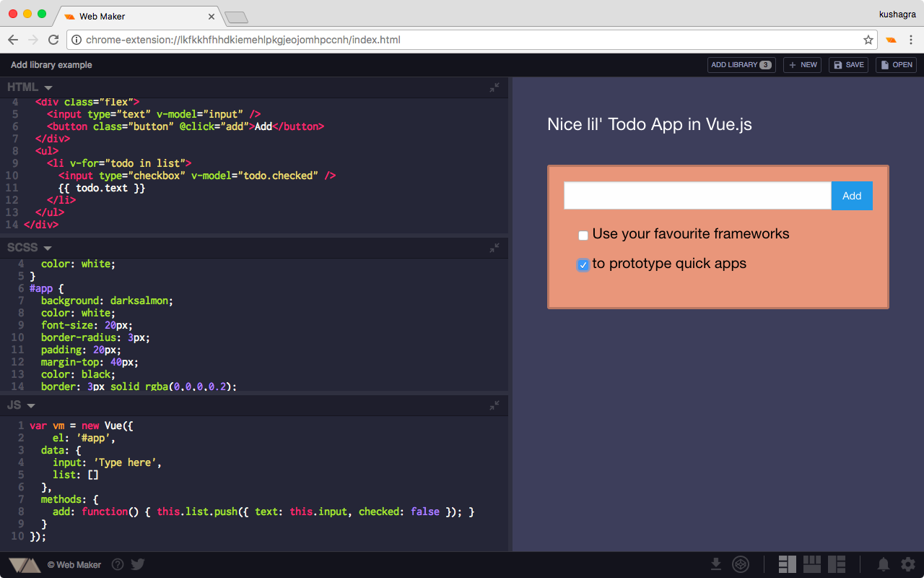Open Web Maker Twitter icon
924x578 pixels.
tap(138, 564)
